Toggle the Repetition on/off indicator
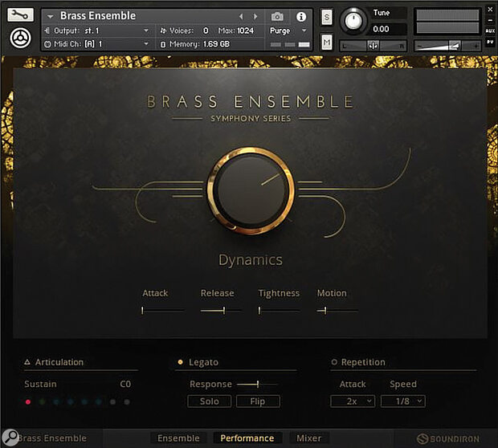 coord(334,362)
